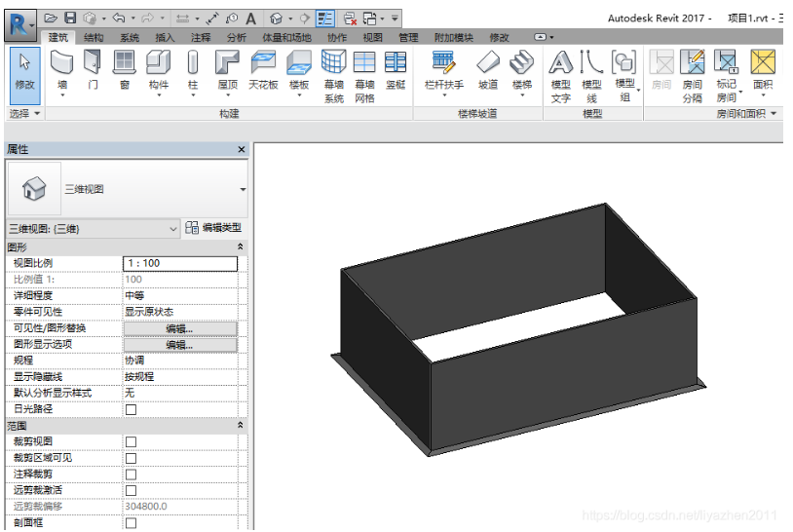
Task: Click the Save icon in quick access toolbar
Action: [70, 19]
